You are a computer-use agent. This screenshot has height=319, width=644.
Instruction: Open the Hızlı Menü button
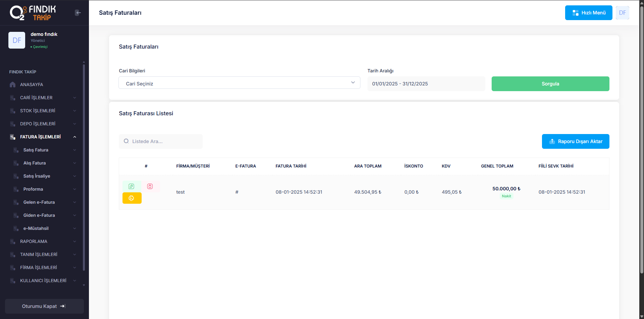(x=588, y=13)
